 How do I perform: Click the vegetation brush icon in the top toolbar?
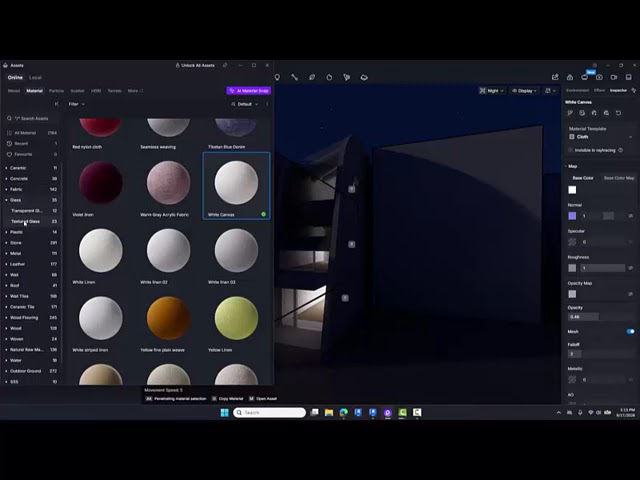(329, 77)
